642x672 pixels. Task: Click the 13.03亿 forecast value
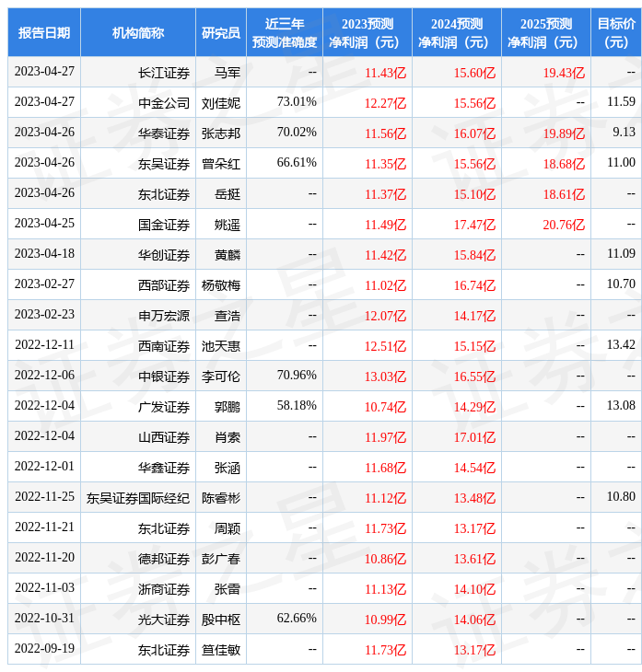(385, 377)
